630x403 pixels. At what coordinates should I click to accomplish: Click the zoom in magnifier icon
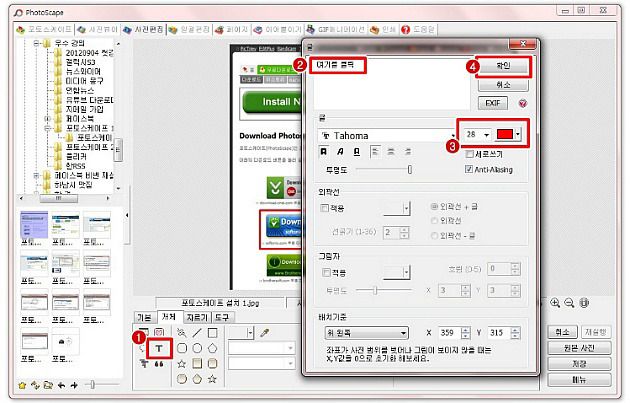[x=555, y=303]
